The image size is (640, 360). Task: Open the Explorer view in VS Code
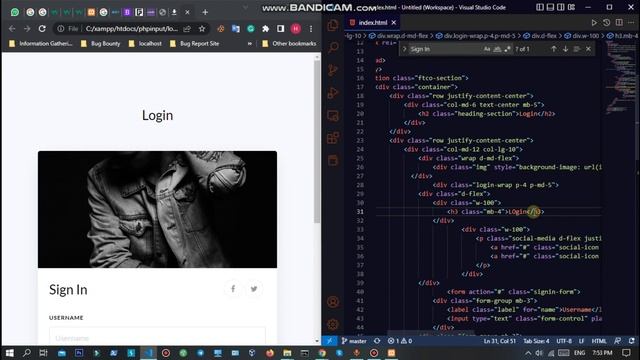click(x=333, y=25)
